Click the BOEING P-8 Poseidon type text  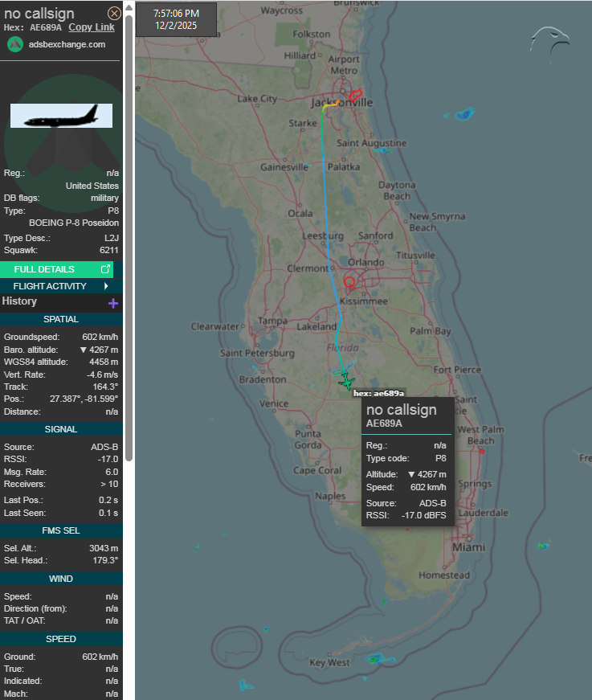coord(74,223)
